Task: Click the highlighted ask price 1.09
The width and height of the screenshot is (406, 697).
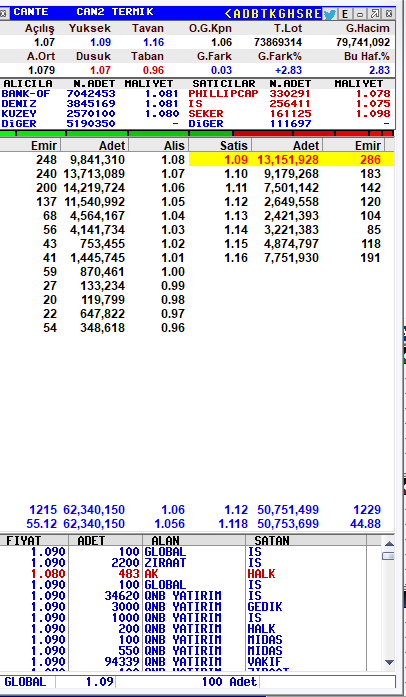Action: (x=236, y=160)
